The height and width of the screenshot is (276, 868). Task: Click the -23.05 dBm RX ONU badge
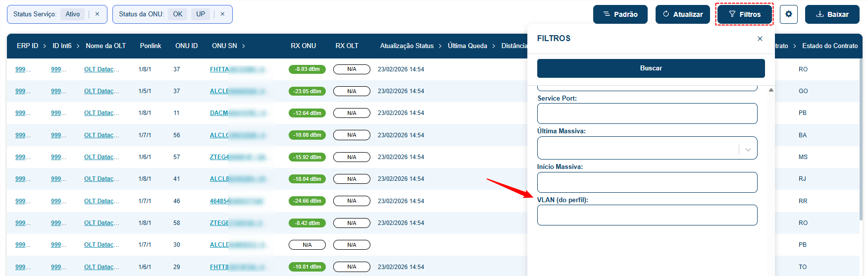[307, 91]
